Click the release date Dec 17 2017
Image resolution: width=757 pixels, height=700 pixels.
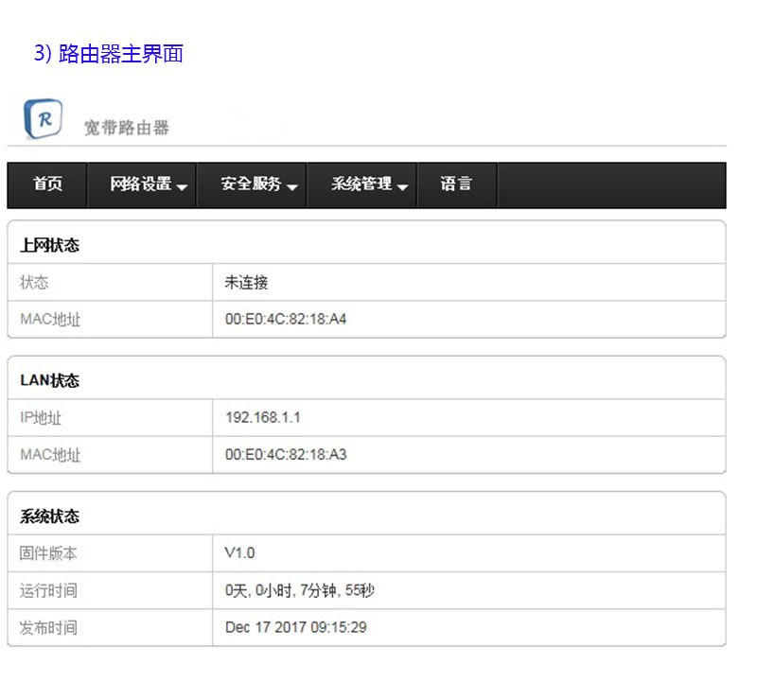295,627
